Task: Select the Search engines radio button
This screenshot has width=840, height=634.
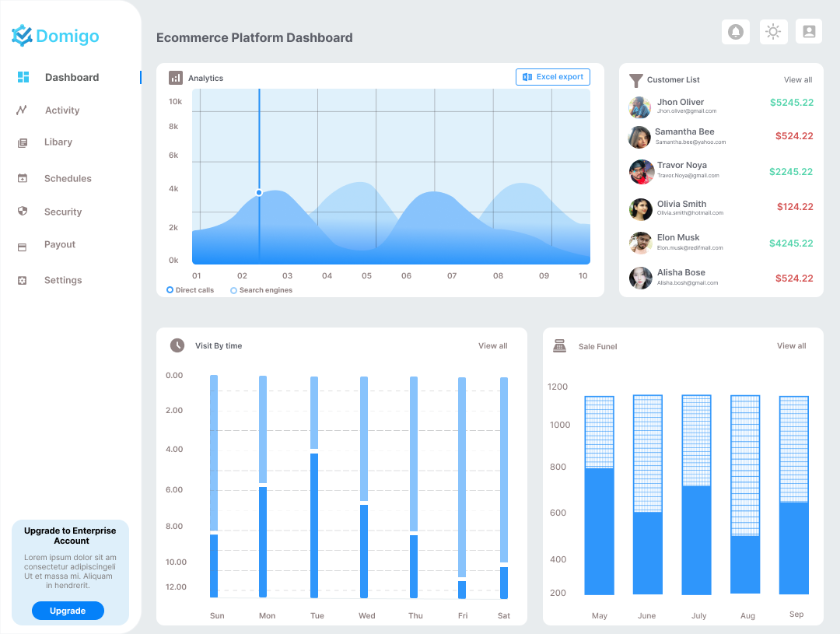Action: click(233, 289)
